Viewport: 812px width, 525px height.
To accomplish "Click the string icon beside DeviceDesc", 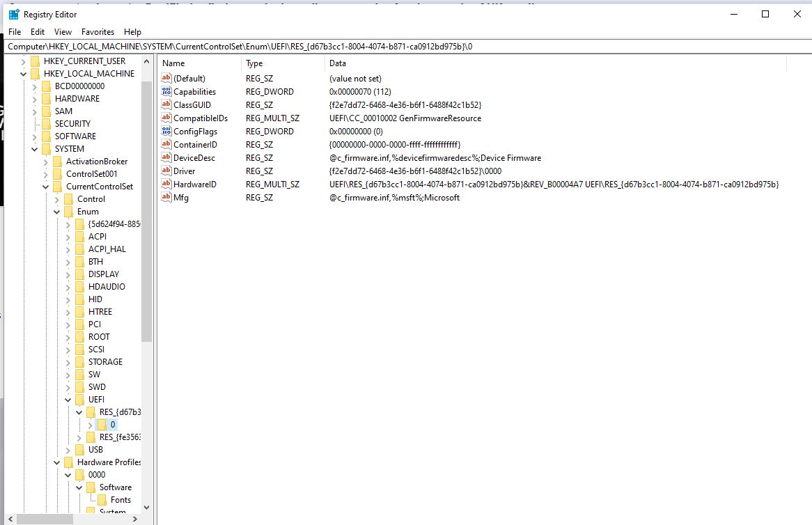I will pos(166,157).
